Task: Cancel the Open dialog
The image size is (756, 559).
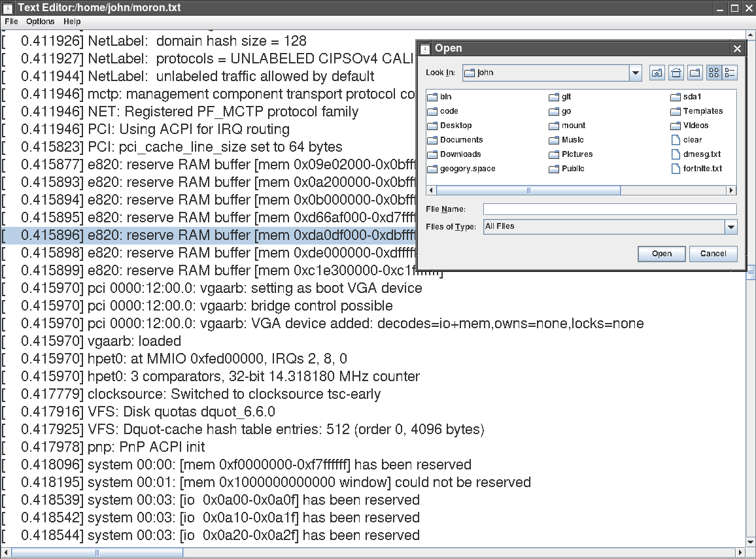Action: coord(713,254)
